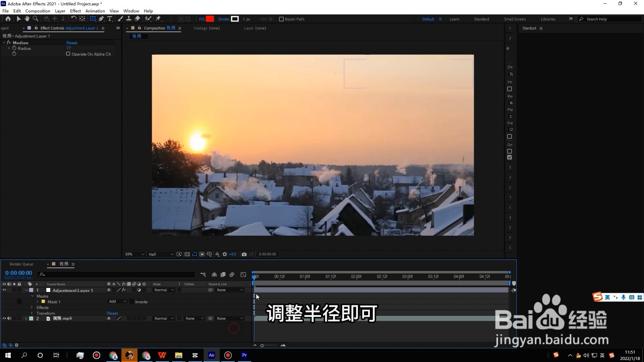Expand the Effects group of Adjustment Layer 1
Image resolution: width=644 pixels, height=362 pixels.
(32, 307)
